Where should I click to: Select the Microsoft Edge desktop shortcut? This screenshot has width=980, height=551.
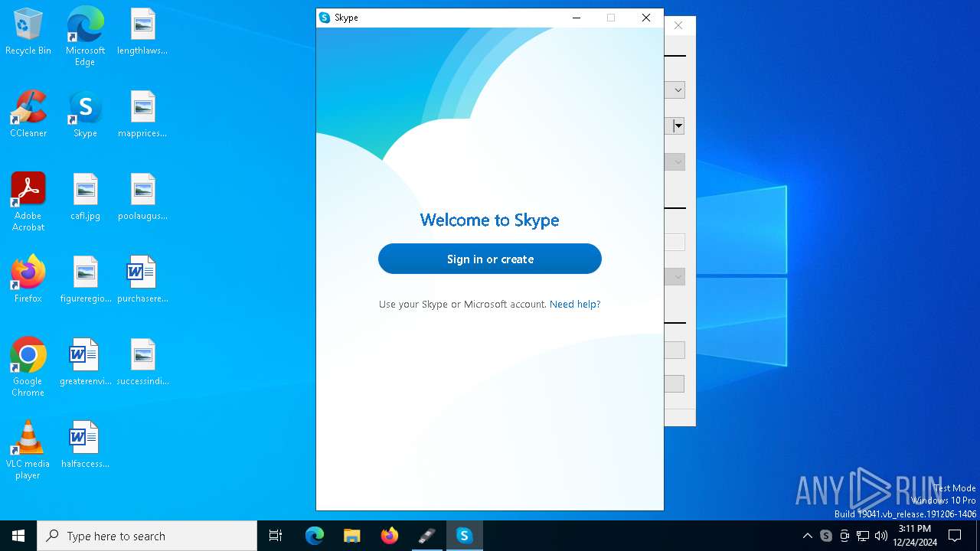tap(85, 37)
